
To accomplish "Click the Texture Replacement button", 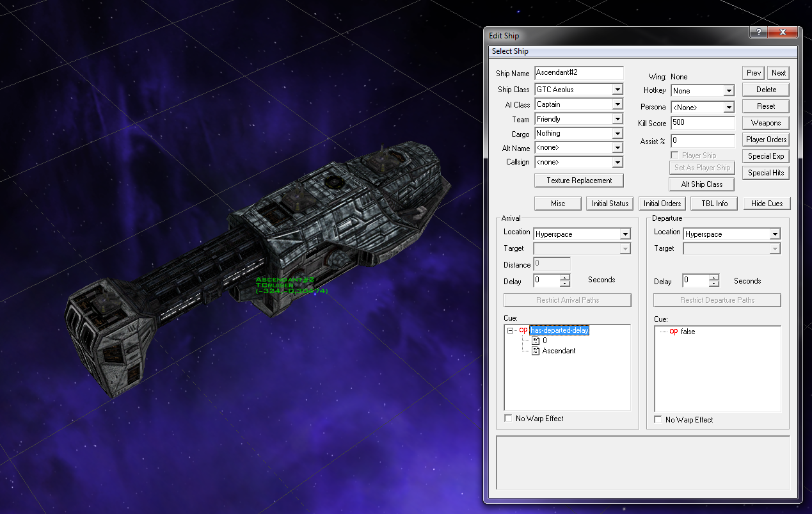I will pyautogui.click(x=579, y=181).
